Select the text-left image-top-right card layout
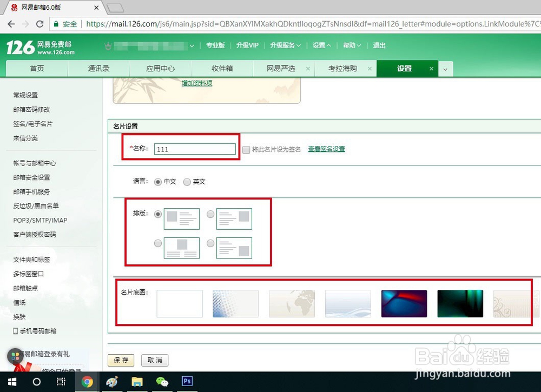The width and height of the screenshot is (541, 392). point(210,214)
